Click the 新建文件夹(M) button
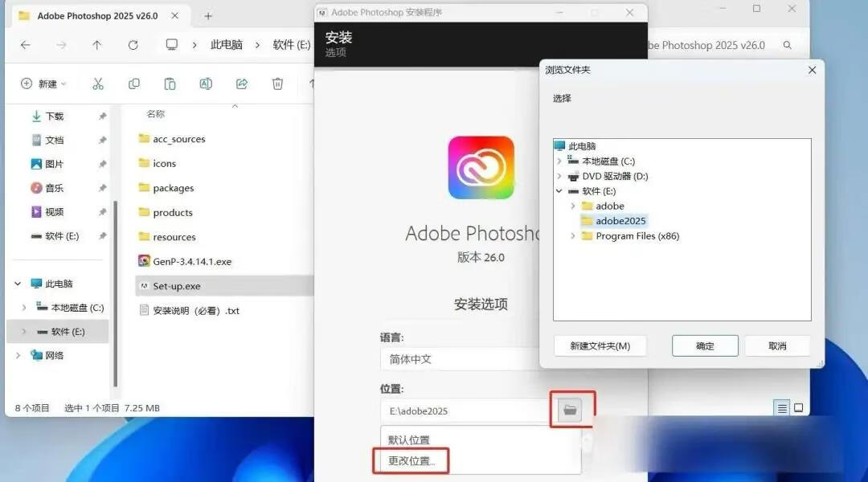The image size is (868, 482). (x=600, y=345)
